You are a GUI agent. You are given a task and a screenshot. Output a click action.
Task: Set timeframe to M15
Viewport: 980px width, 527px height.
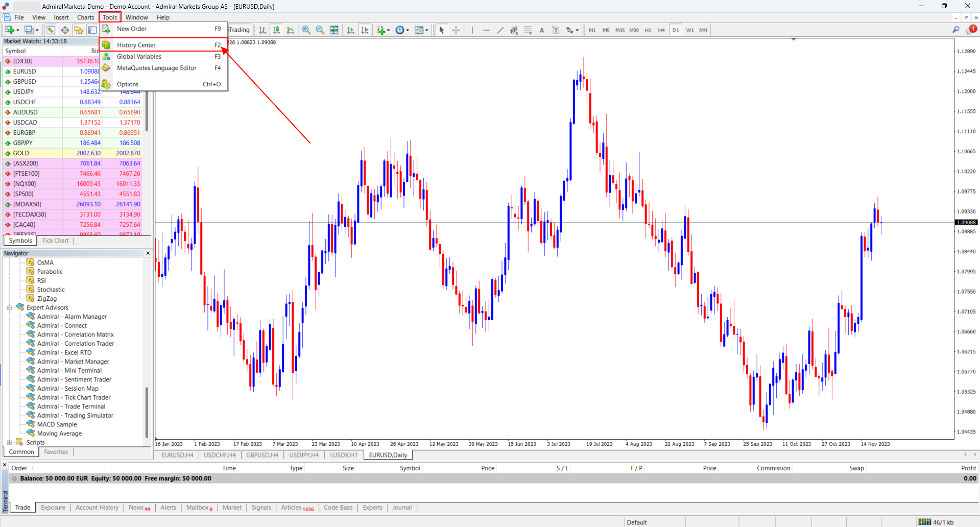[x=620, y=30]
